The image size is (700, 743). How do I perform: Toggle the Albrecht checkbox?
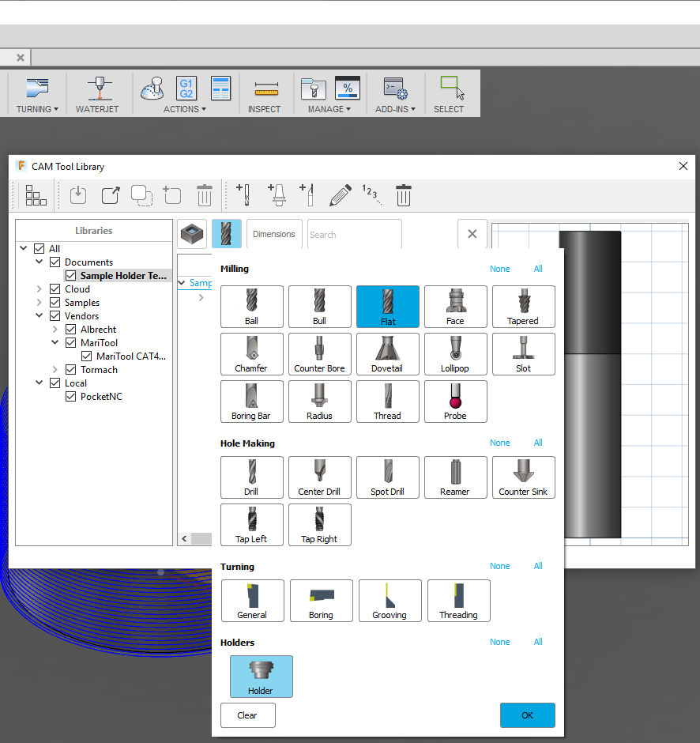point(70,330)
